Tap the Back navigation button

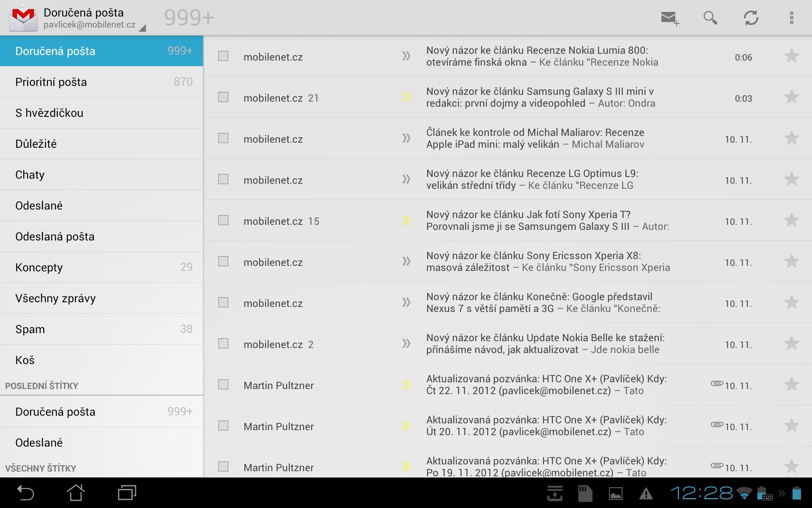point(25,493)
